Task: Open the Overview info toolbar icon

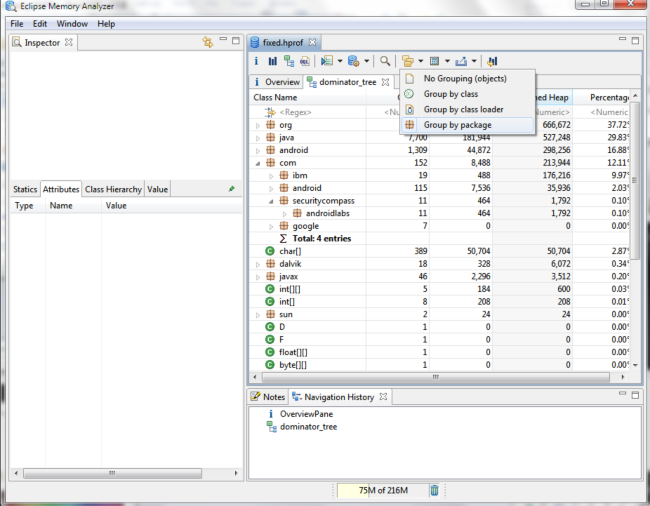Action: coord(256,61)
